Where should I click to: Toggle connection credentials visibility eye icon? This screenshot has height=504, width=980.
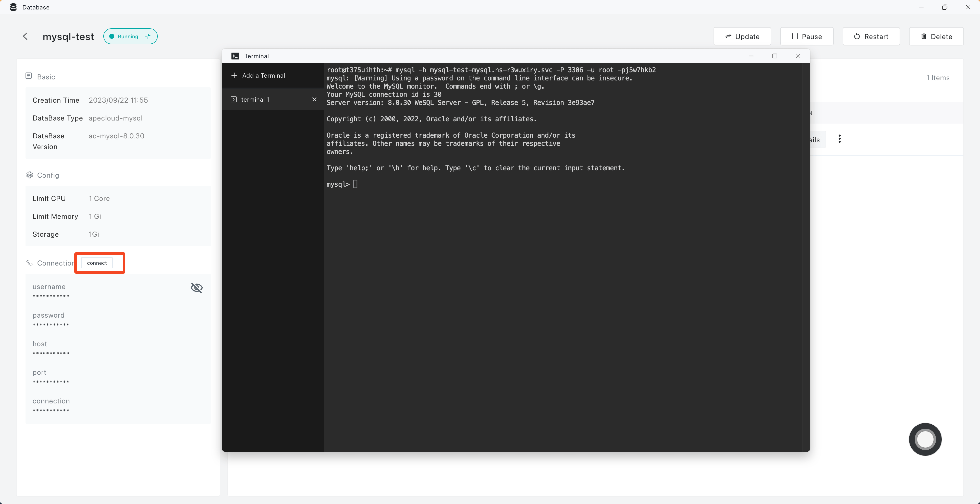(196, 288)
